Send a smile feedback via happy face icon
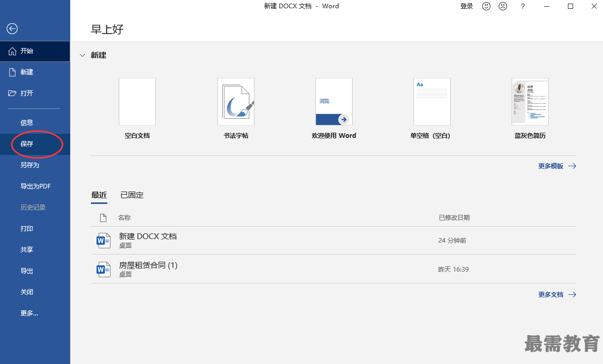The width and height of the screenshot is (603, 364). pos(486,6)
